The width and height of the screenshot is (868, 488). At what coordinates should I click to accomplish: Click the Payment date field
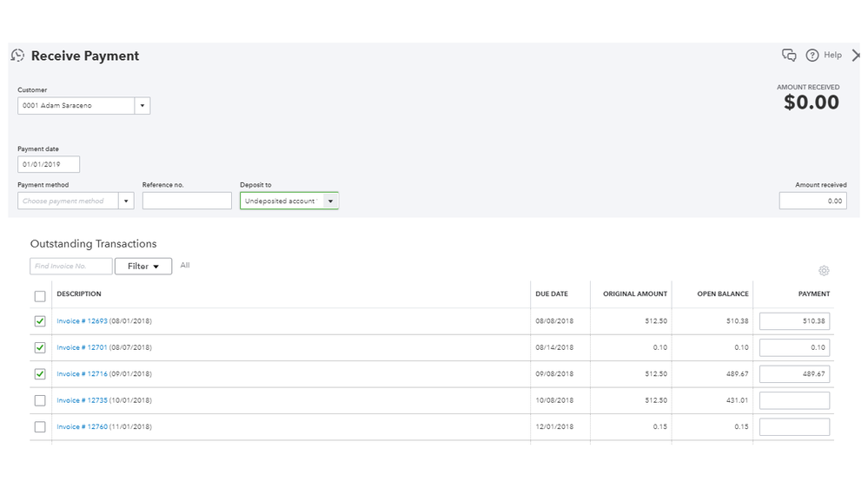49,164
